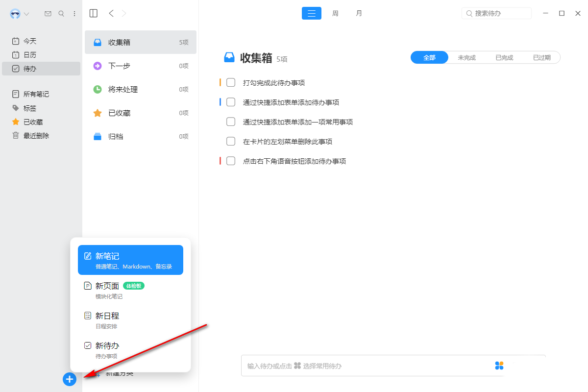Image resolution: width=588 pixels, height=392 pixels.
Task: Choose 新日程 from the create menu
Action: [x=130, y=320]
